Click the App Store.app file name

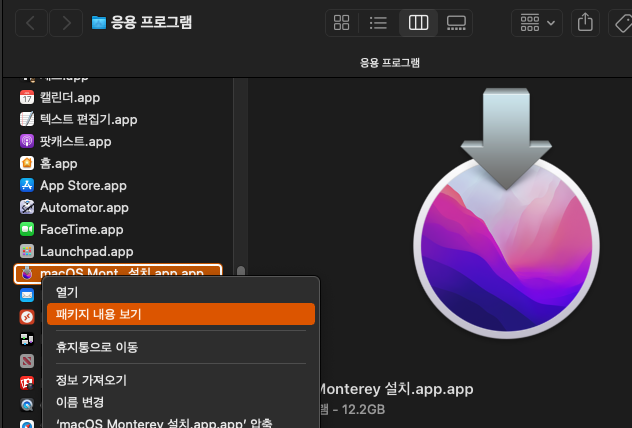click(x=83, y=185)
